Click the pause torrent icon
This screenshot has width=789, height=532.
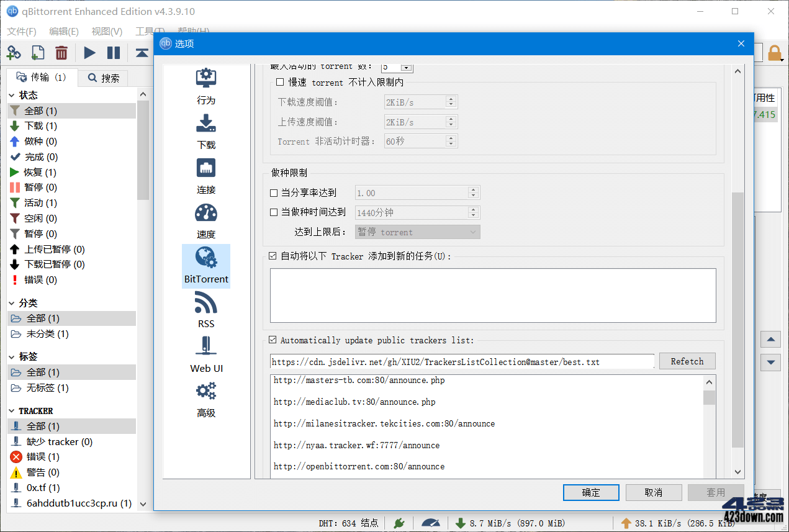[114, 53]
